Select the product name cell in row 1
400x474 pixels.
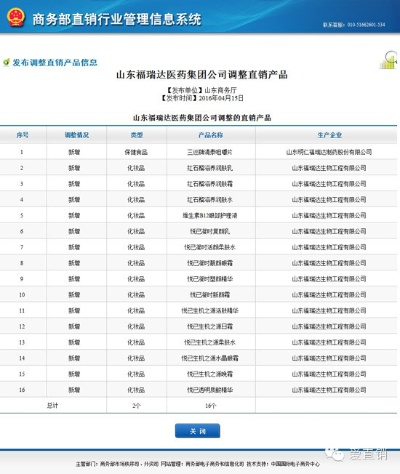tap(210, 152)
